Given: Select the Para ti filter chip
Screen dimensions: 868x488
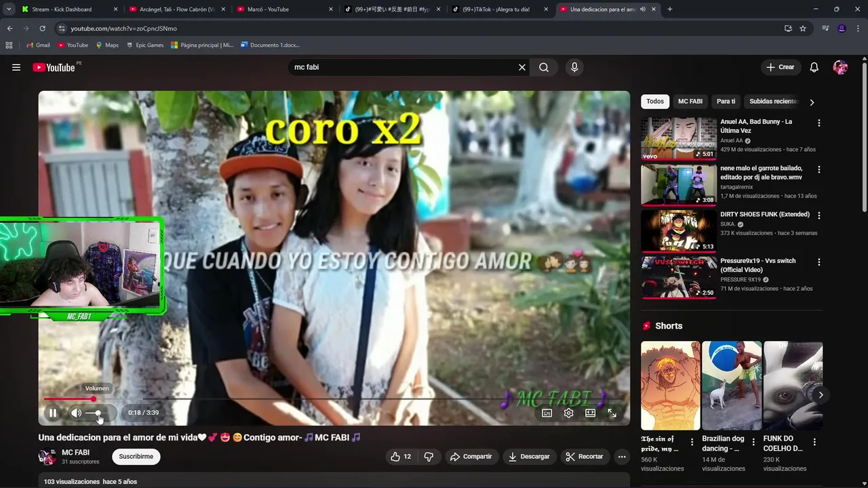Looking at the screenshot, I should point(726,102).
